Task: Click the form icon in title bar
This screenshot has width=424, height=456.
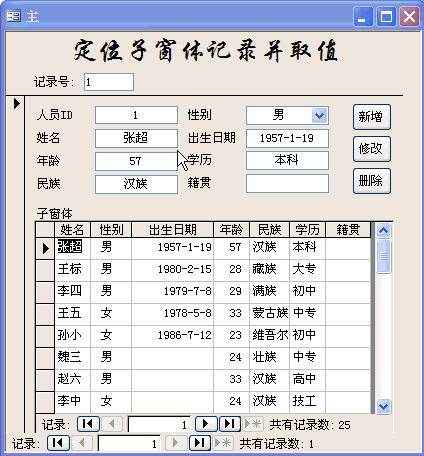Action: click(x=14, y=16)
